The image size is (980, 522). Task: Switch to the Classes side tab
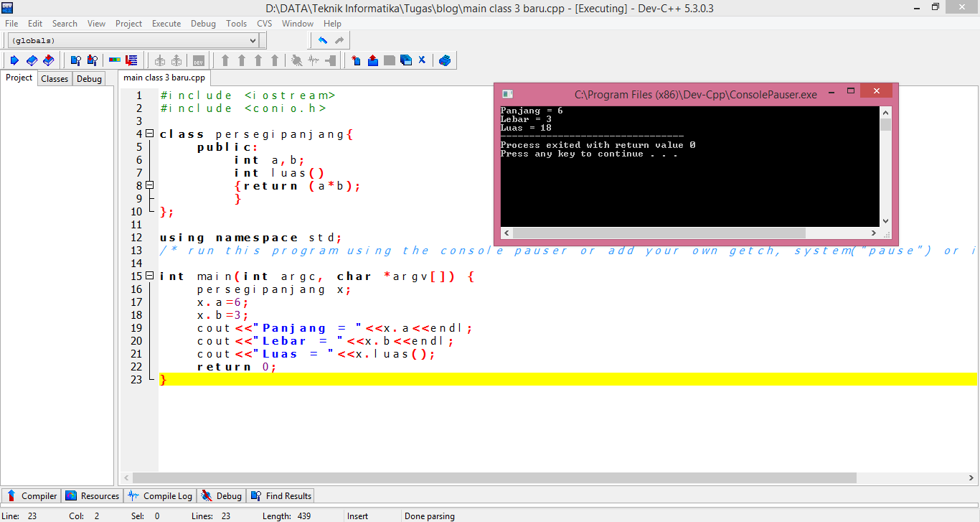pos(55,79)
